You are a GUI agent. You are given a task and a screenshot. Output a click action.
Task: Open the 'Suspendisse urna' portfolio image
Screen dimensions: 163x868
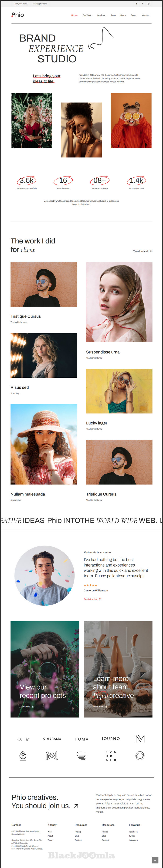pyautogui.click(x=119, y=302)
